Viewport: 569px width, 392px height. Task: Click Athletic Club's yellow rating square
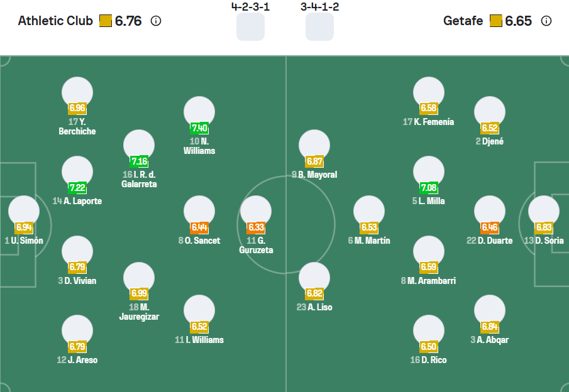point(105,21)
